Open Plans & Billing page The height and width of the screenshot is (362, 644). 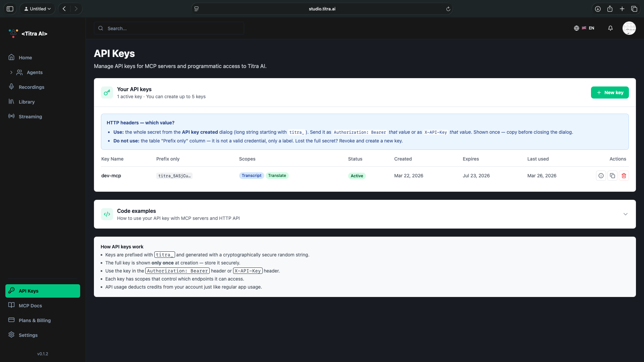pyautogui.click(x=43, y=320)
